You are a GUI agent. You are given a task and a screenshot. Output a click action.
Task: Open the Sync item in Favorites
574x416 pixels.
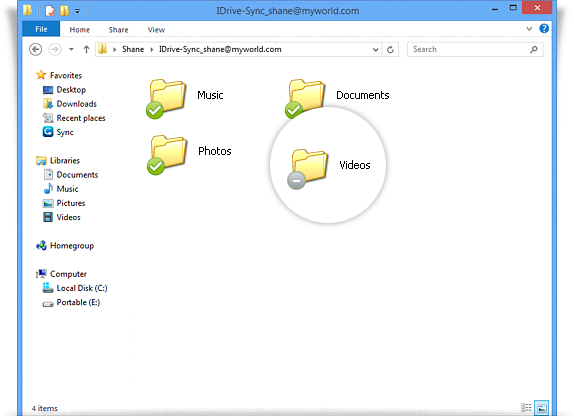58,132
